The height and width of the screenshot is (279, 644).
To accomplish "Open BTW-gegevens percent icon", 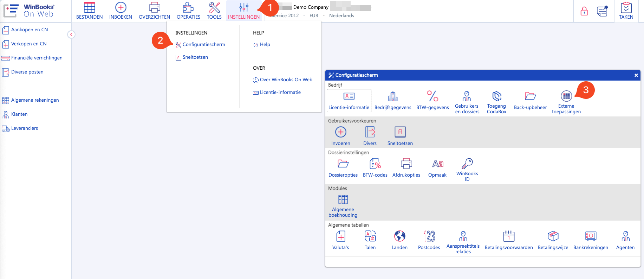I will point(432,101).
